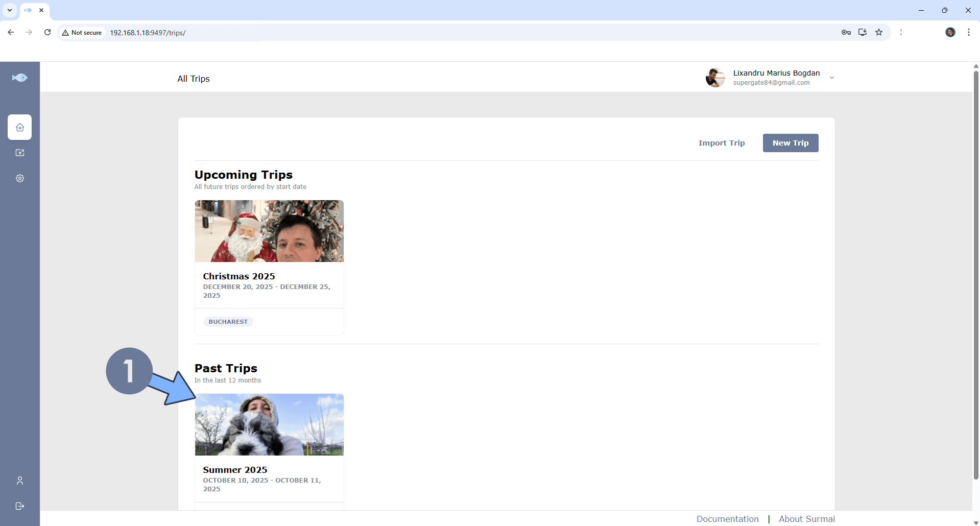Open the image export icon in sidebar

(20, 153)
